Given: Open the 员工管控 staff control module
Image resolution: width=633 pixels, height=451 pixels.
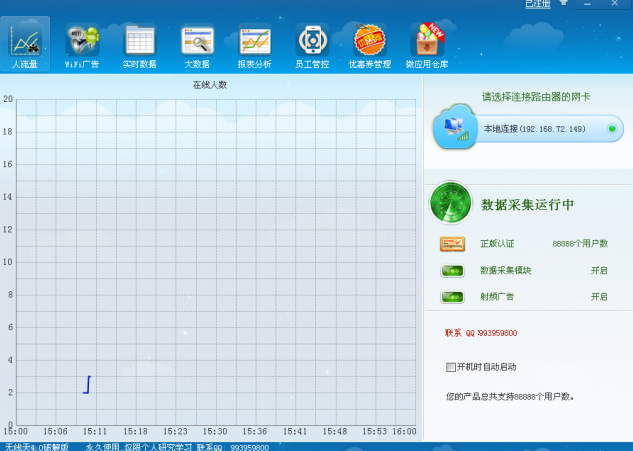Looking at the screenshot, I should pos(312,43).
